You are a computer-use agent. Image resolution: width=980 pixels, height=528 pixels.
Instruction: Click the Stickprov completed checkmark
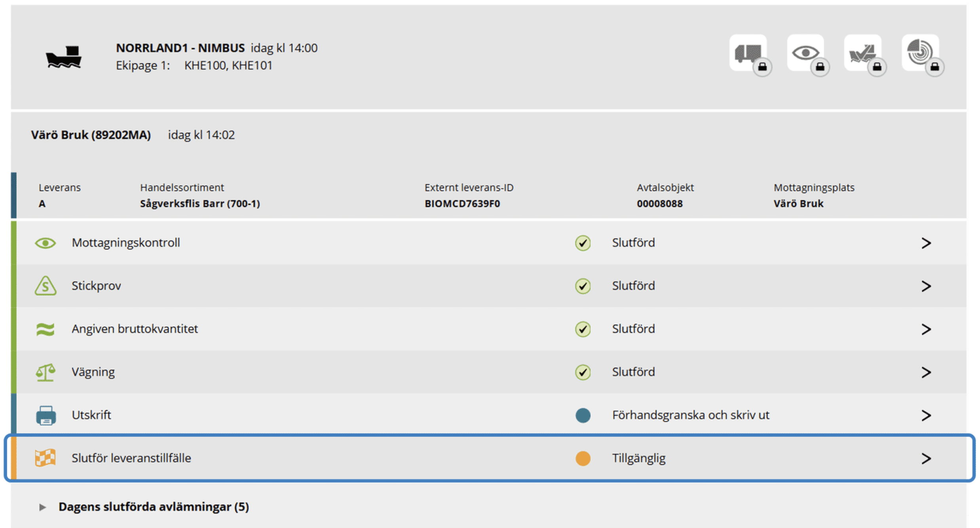(583, 286)
